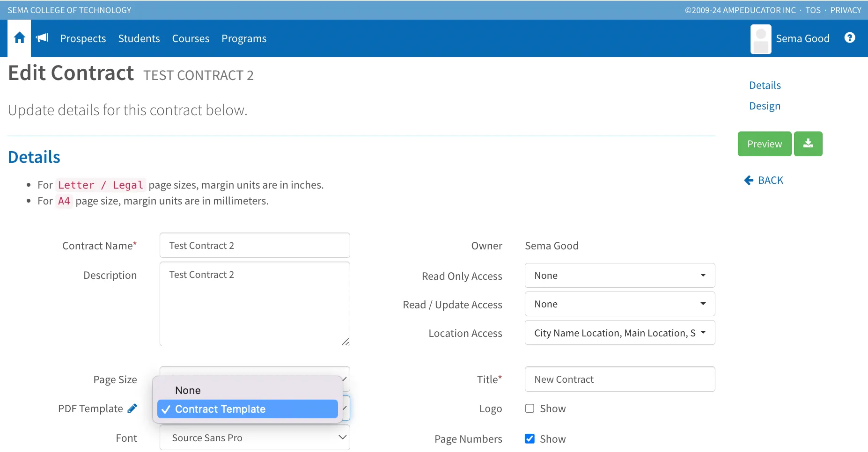Open the Prospects menu

[83, 38]
